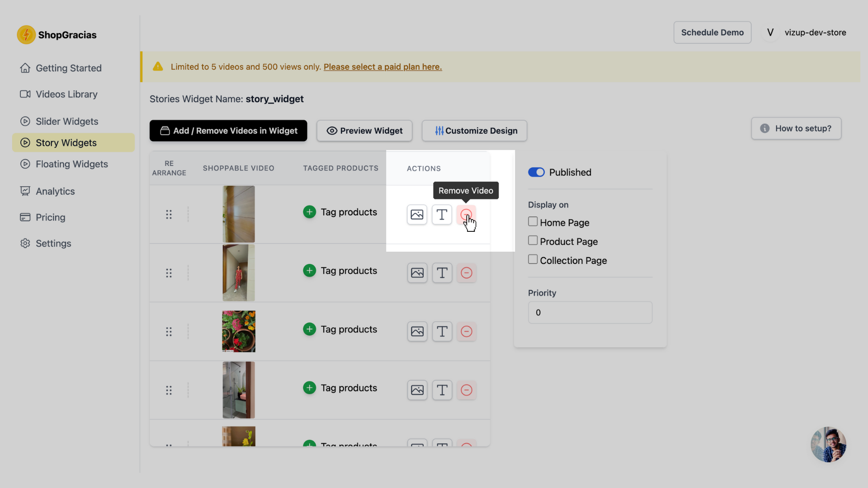Select Videos Library from sidebar

pos(66,94)
